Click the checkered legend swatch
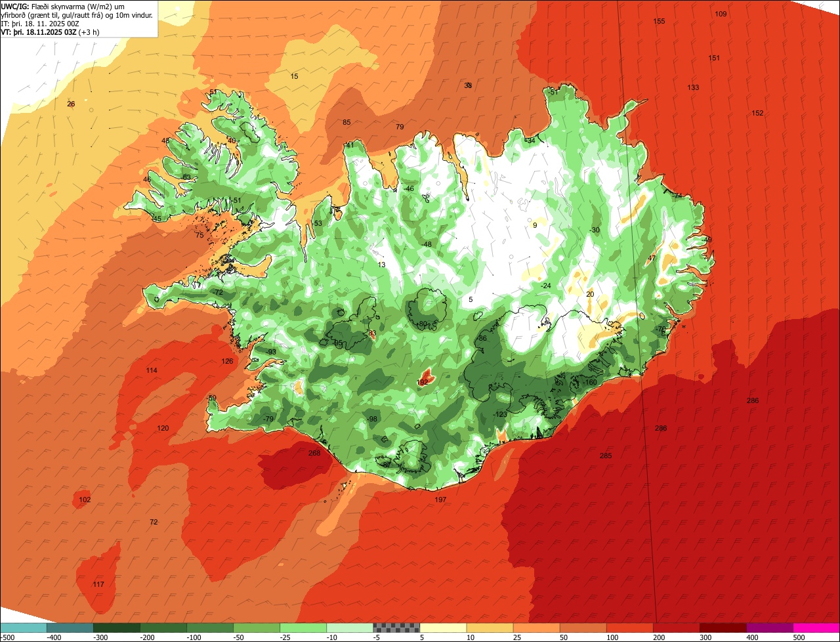840x642 pixels. click(x=396, y=627)
